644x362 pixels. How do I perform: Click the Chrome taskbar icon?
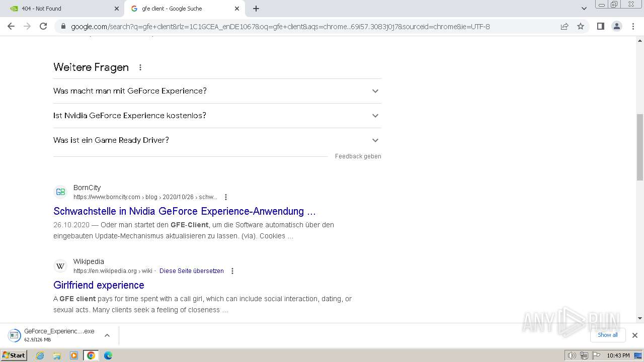point(91,355)
